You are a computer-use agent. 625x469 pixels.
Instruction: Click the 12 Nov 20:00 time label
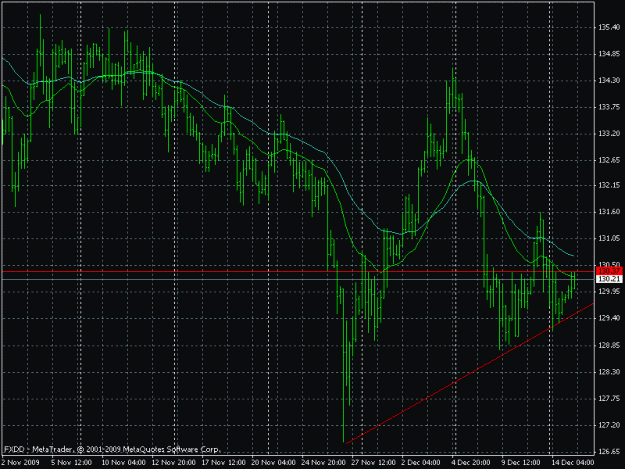174,462
